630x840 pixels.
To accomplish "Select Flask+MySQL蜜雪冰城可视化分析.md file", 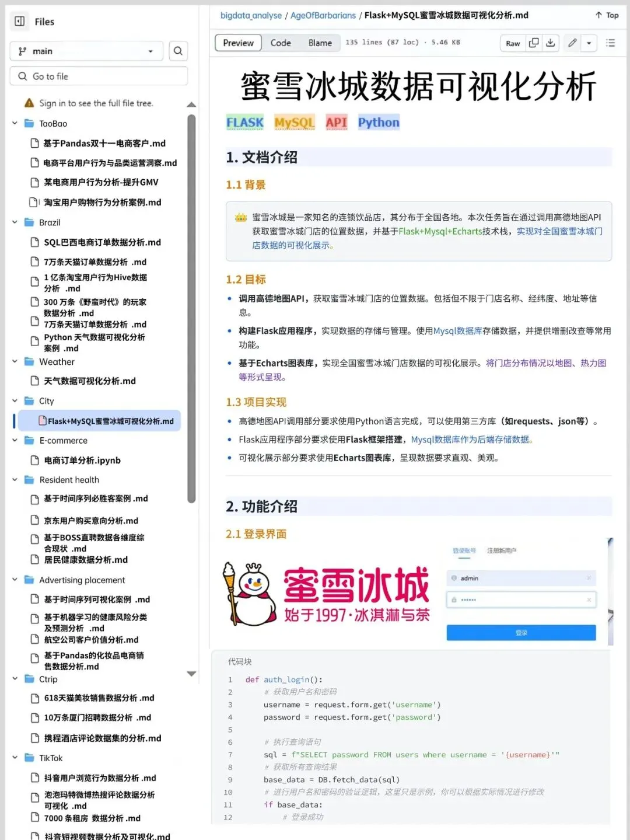I will pos(99,421).
